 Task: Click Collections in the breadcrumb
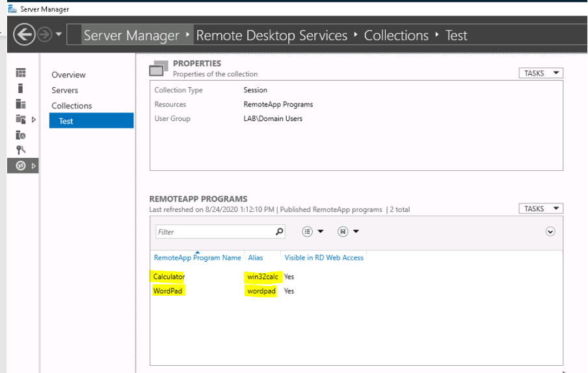pyautogui.click(x=396, y=36)
